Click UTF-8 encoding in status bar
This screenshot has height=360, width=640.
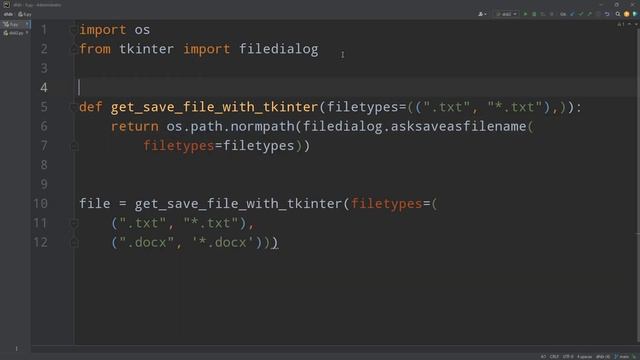click(568, 357)
